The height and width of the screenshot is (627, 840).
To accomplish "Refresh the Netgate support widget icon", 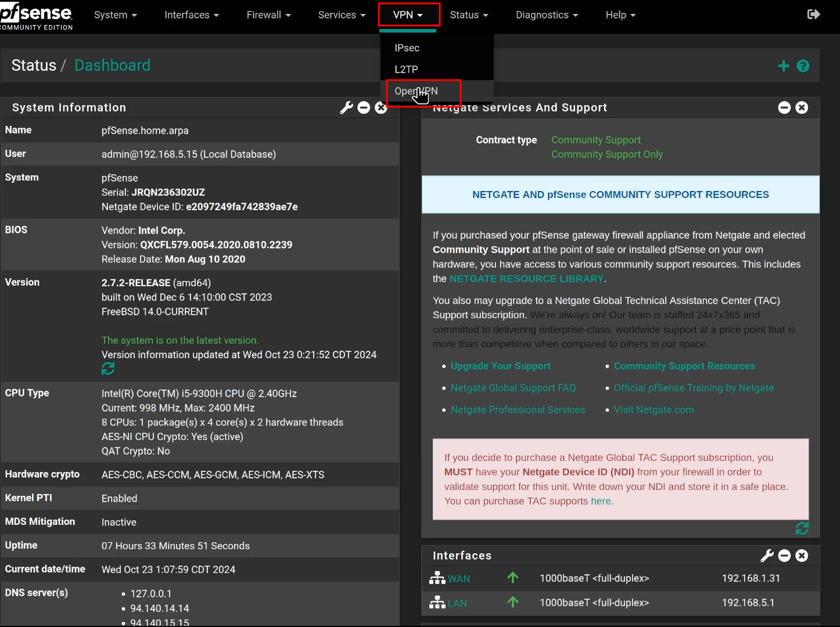I will pyautogui.click(x=802, y=528).
